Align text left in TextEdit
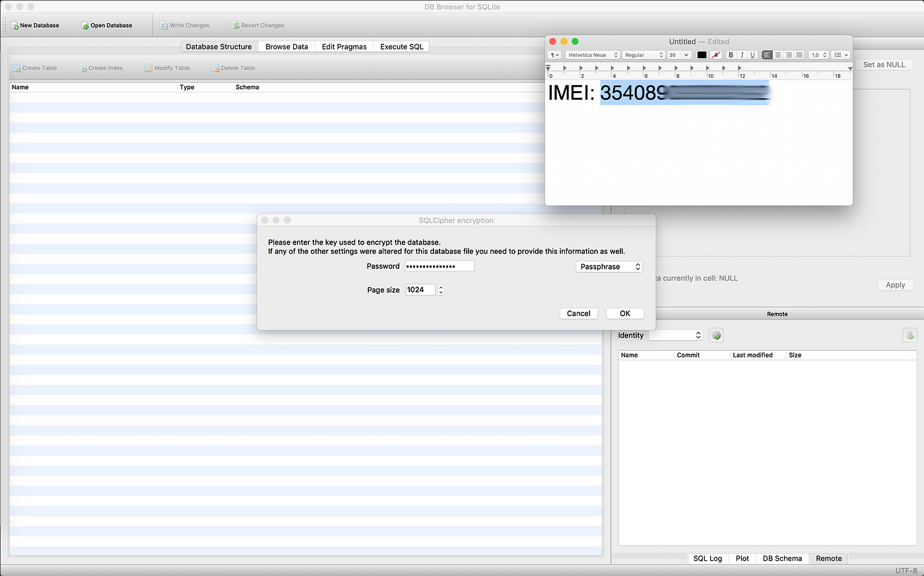 (x=767, y=55)
